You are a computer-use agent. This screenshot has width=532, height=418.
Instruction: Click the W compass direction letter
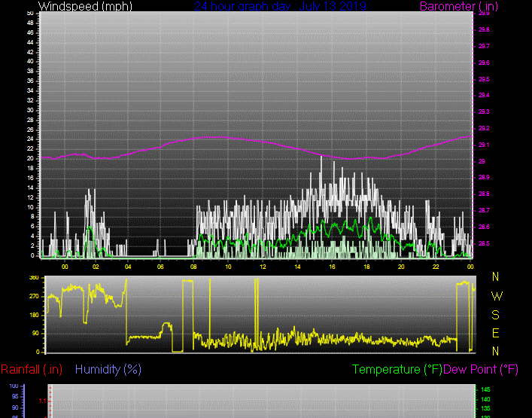point(496,296)
